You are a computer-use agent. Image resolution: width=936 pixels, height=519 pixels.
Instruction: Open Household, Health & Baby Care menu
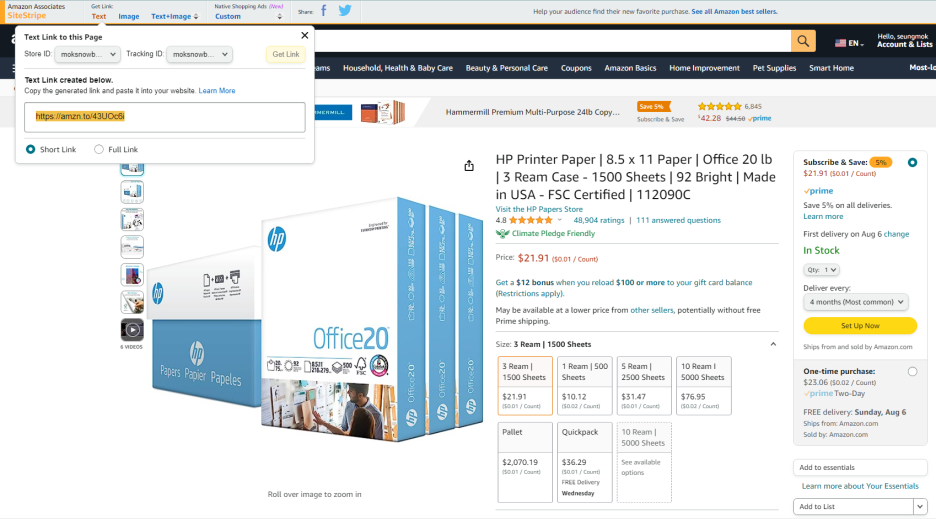pyautogui.click(x=398, y=68)
